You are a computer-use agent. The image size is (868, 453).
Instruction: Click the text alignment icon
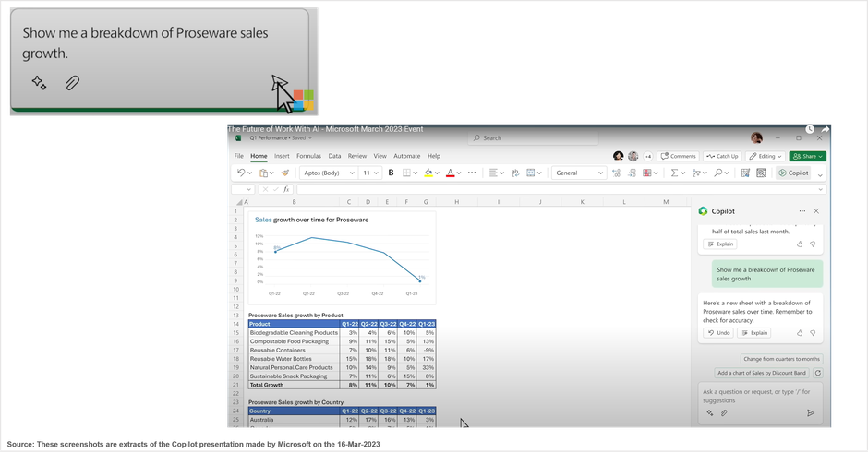click(493, 173)
